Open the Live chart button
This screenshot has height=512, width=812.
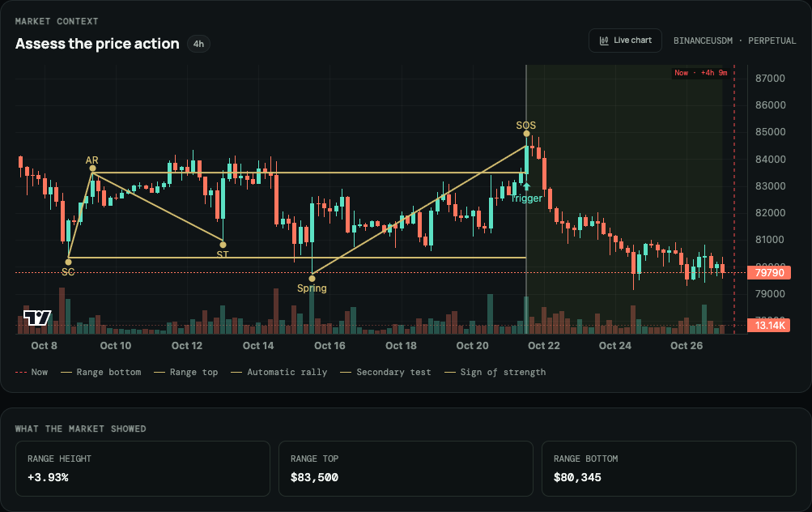pyautogui.click(x=625, y=41)
